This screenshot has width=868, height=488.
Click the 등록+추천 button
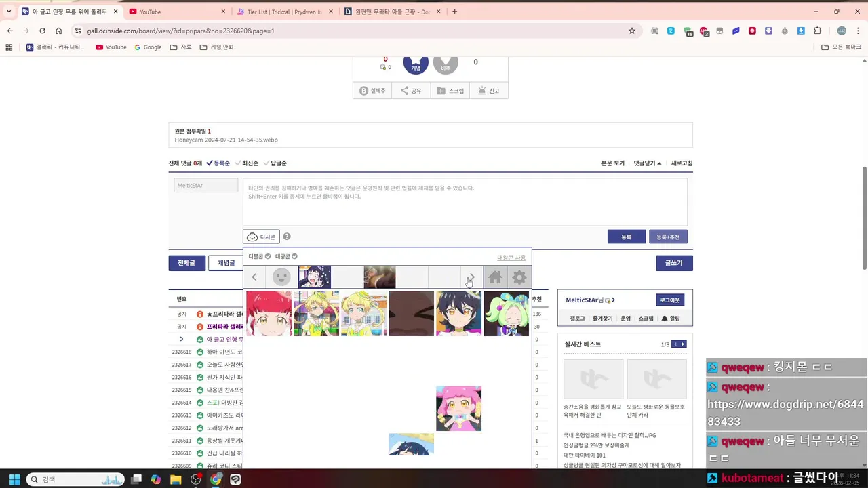click(668, 237)
